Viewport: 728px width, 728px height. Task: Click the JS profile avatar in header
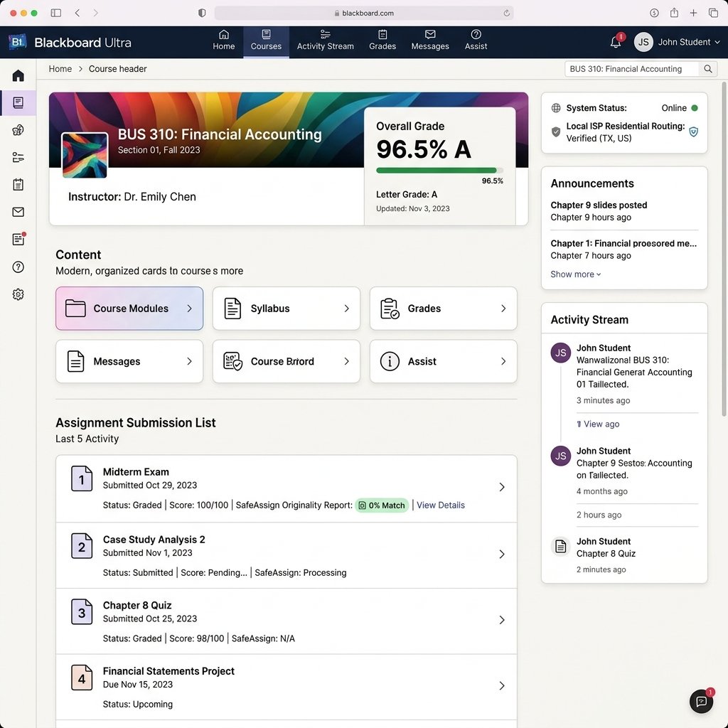(x=643, y=42)
